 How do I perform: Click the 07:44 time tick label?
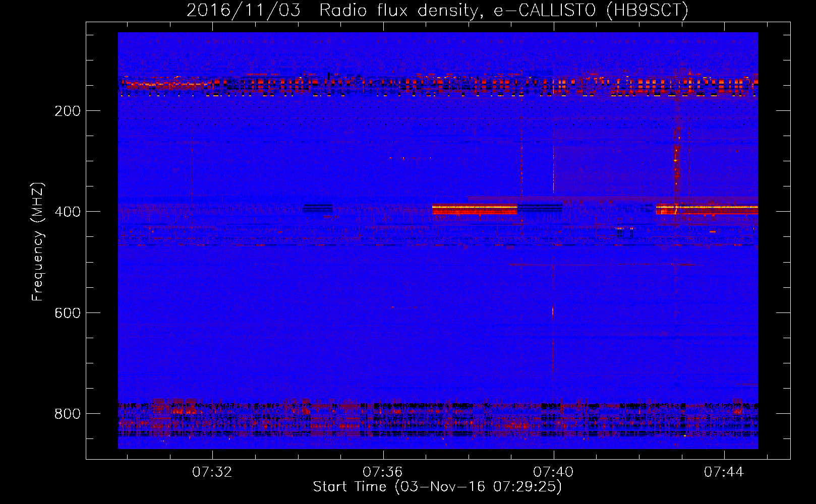point(724,472)
